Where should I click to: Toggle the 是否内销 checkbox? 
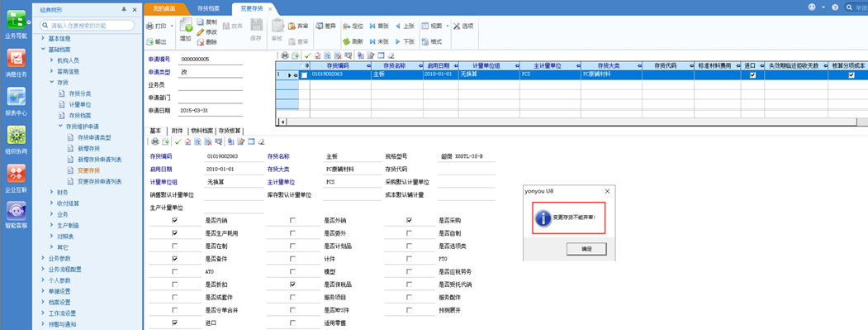(175, 220)
